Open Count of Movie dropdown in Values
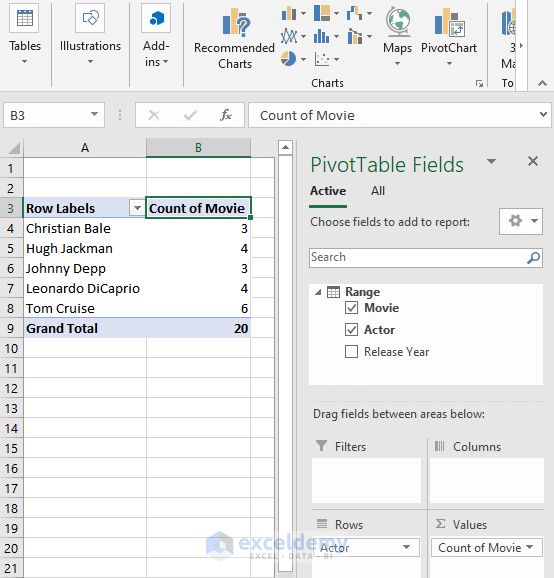The width and height of the screenshot is (554, 578). tap(529, 547)
